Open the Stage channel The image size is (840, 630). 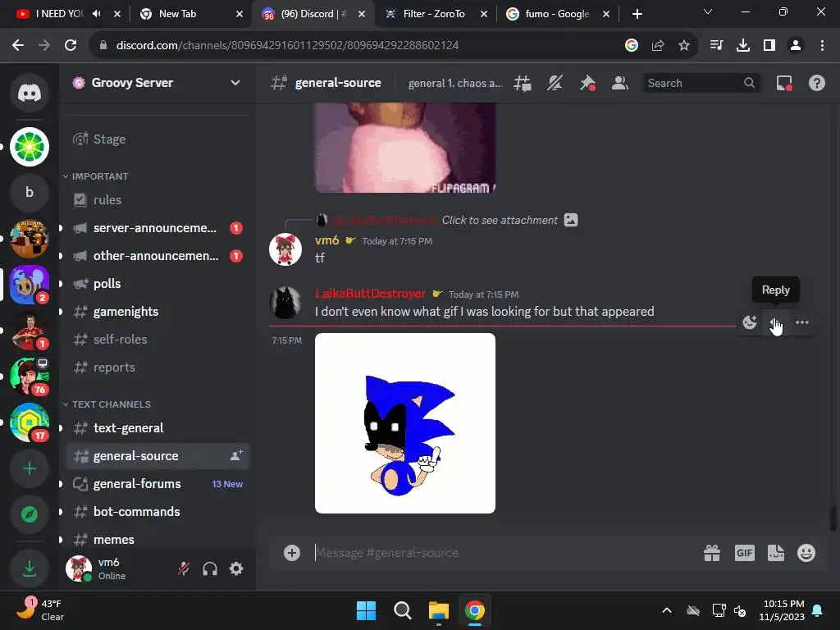pyautogui.click(x=157, y=139)
